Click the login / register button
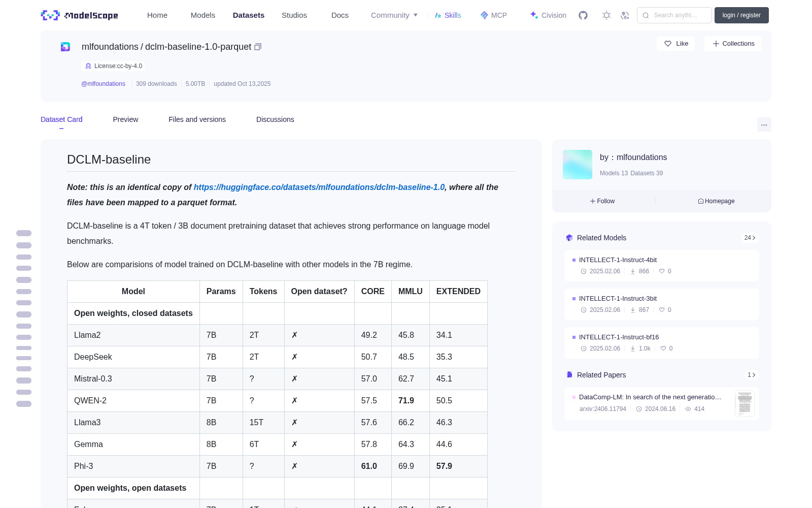This screenshot has height=508, width=812. (x=741, y=15)
